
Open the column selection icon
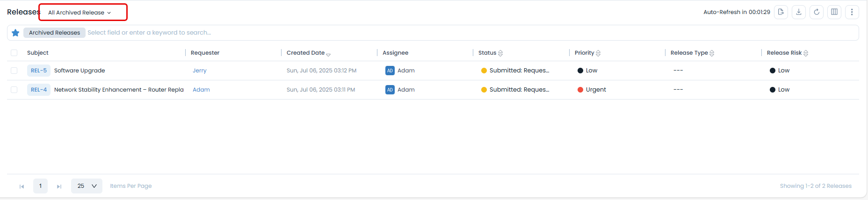pos(834,12)
